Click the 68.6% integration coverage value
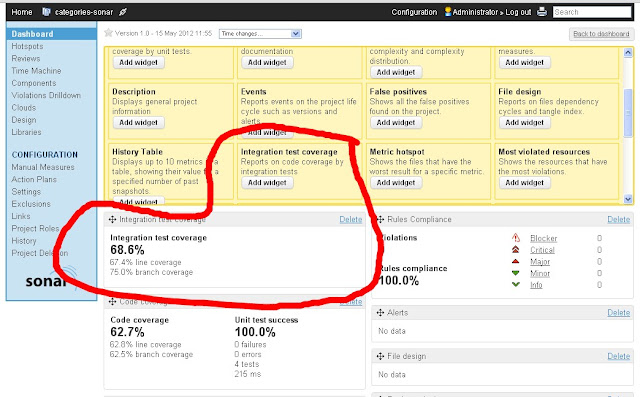This screenshot has height=397, width=640. [x=127, y=250]
